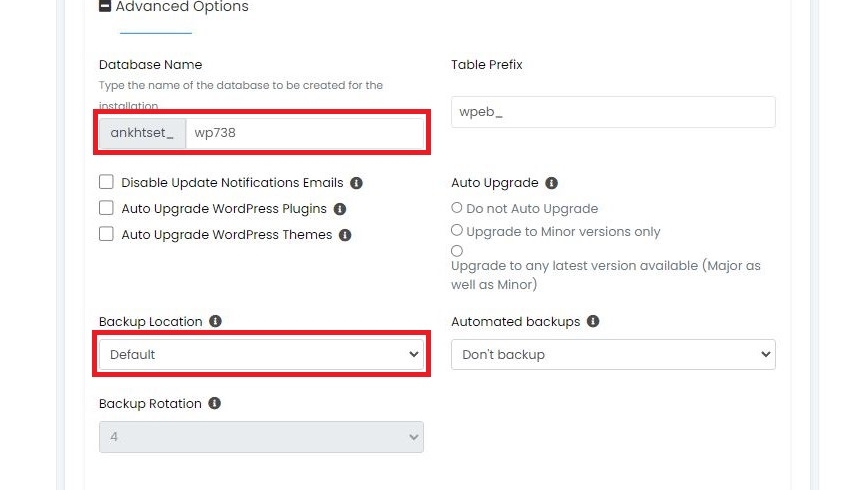Check Auto Upgrade WordPress Plugins box
Viewport: 867px width, 490px height.
(106, 208)
